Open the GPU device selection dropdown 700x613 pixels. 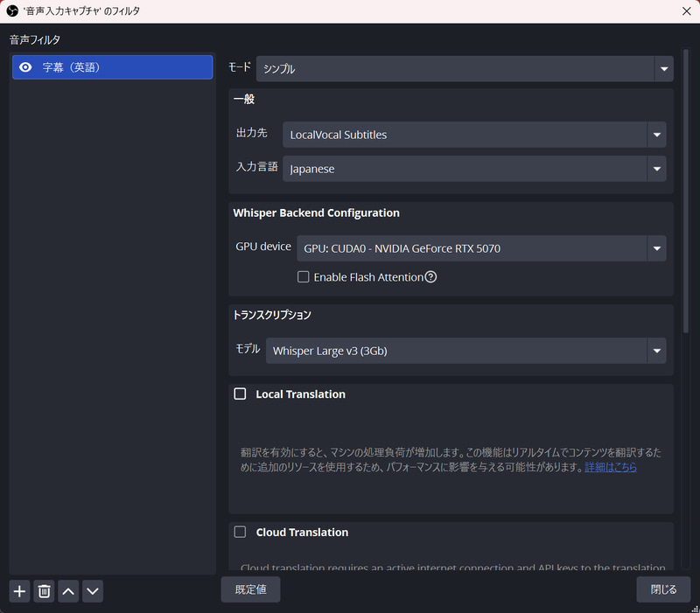point(480,248)
